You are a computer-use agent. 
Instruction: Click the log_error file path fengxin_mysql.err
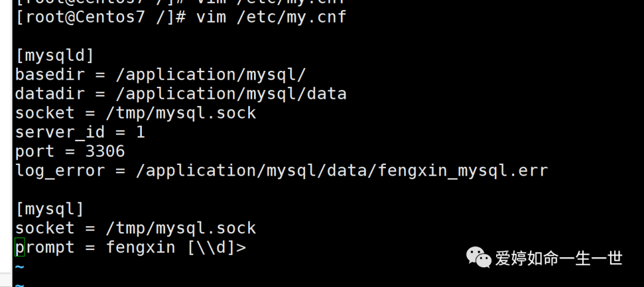463,170
